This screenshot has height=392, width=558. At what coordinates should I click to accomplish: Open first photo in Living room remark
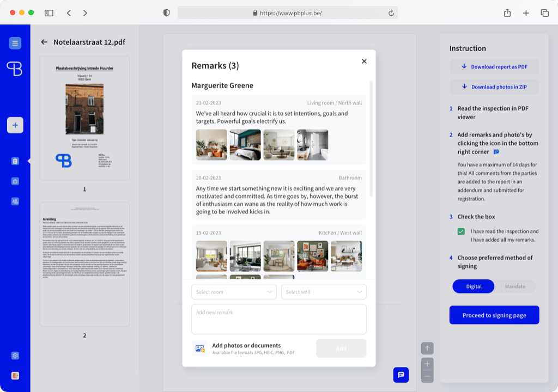pos(211,145)
